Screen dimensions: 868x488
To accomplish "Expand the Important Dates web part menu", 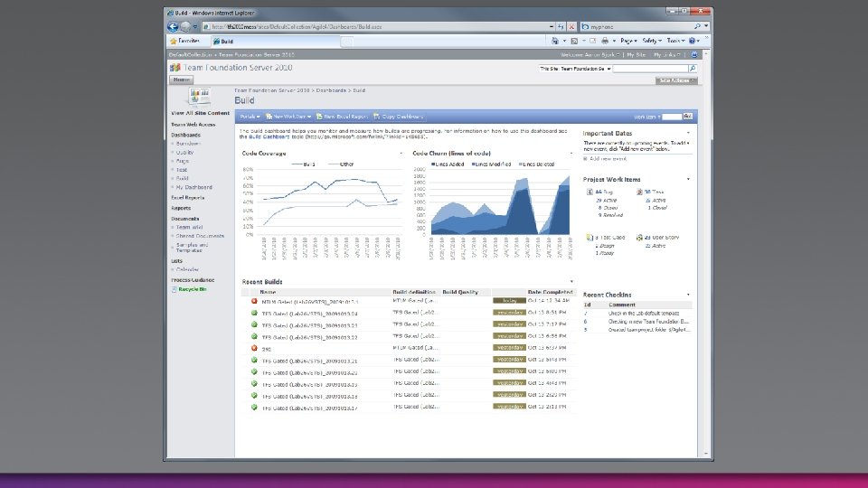I will [x=688, y=133].
